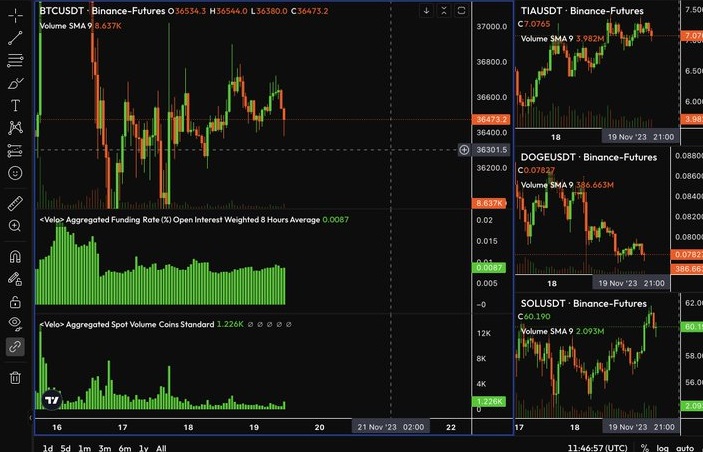Click the trash icon to remove drawings

tap(15, 378)
